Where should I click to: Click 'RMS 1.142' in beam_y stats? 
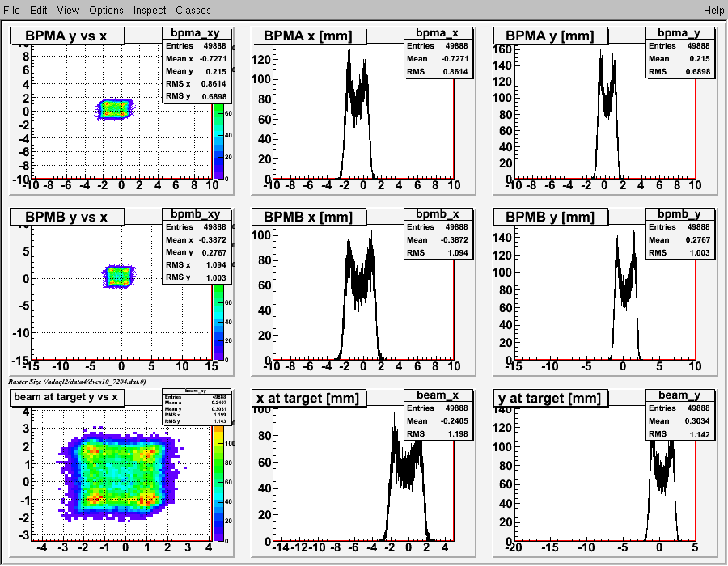click(679, 434)
